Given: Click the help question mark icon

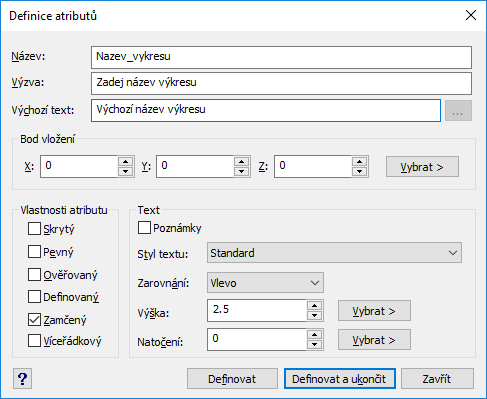Looking at the screenshot, I should (22, 379).
